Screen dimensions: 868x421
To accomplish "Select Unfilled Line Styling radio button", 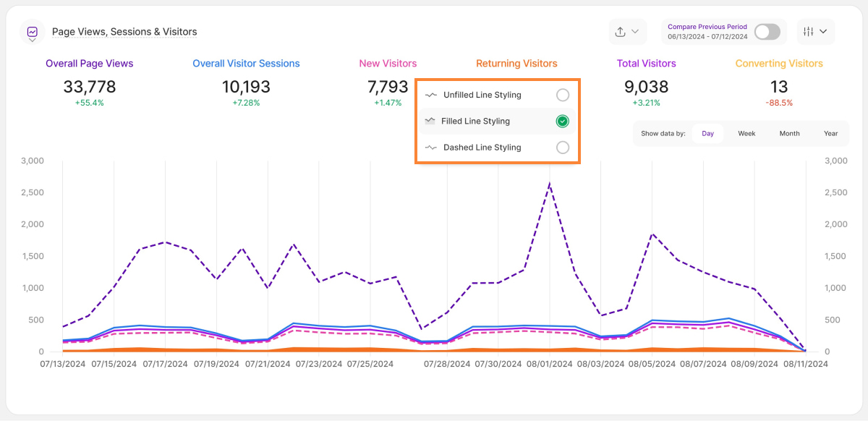I will [563, 95].
